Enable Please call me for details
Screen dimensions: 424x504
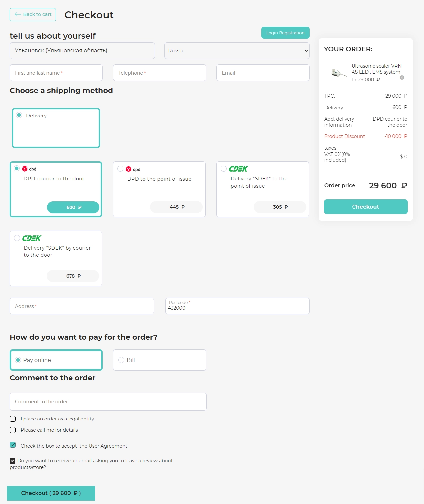coord(13,430)
